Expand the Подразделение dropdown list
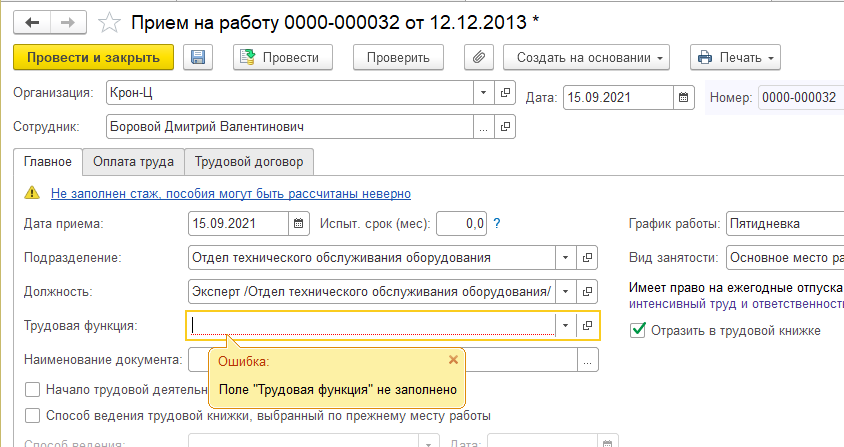Screen dimensions: 844x447 [566, 257]
